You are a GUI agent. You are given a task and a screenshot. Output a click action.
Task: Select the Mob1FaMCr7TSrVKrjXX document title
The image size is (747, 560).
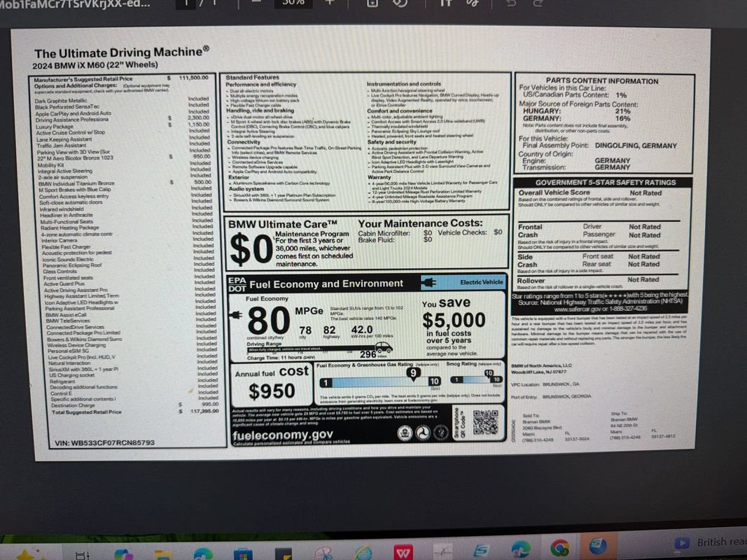76,4
